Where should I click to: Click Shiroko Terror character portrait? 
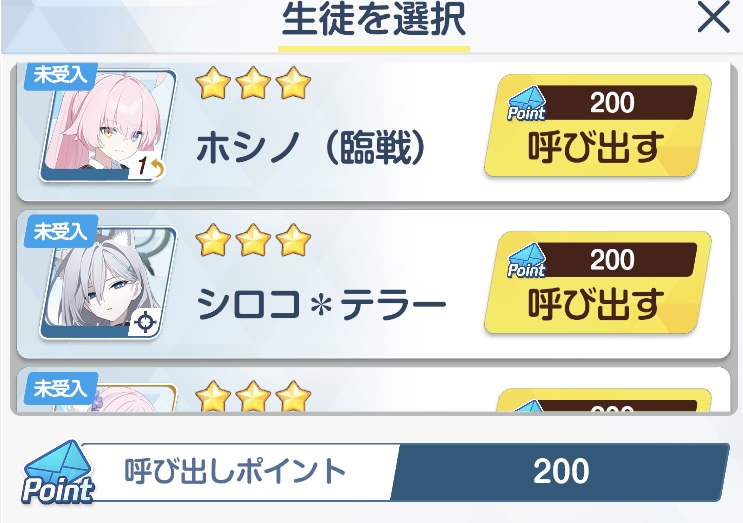click(x=108, y=283)
